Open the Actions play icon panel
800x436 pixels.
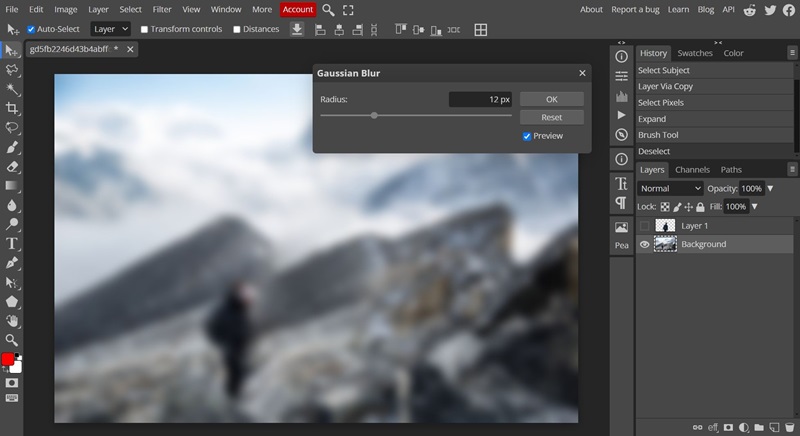pyautogui.click(x=621, y=115)
